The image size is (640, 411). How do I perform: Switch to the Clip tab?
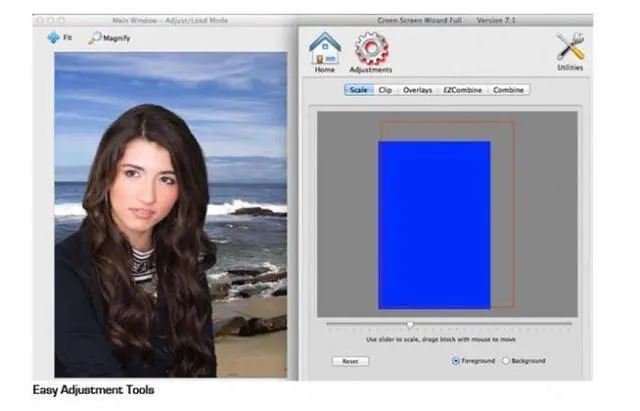click(x=385, y=90)
